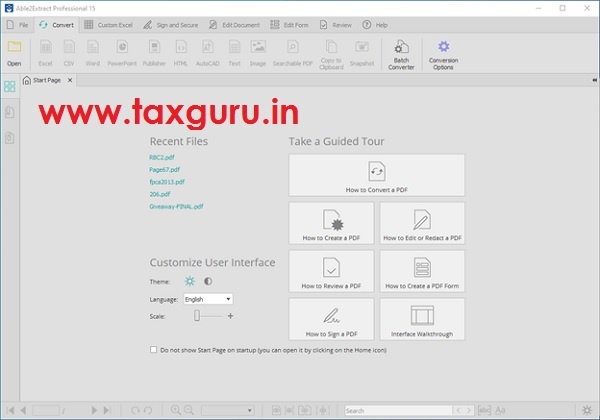Screen dimensions: 600x420
Task: Check Do not show Start Page on startup
Action: click(x=153, y=350)
